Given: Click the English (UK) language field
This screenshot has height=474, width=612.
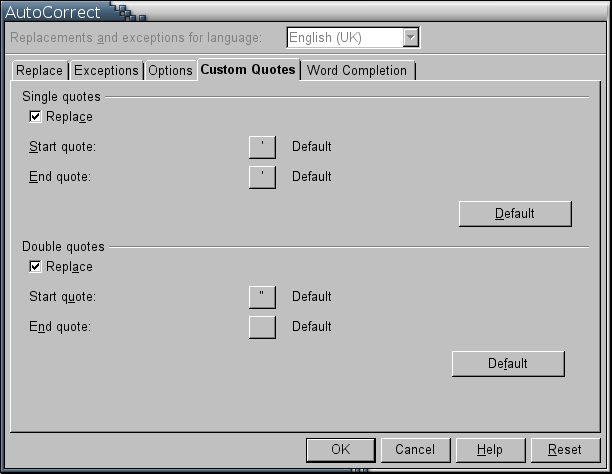Looking at the screenshot, I should tap(343, 38).
